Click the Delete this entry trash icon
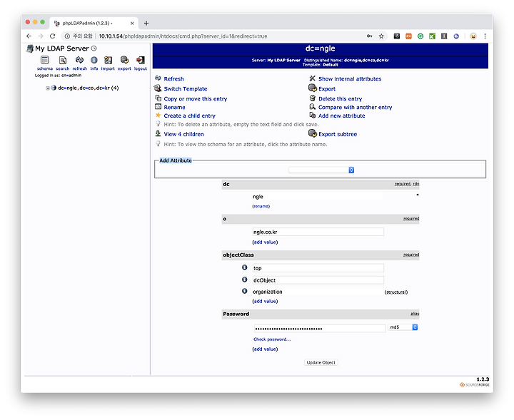 point(313,98)
